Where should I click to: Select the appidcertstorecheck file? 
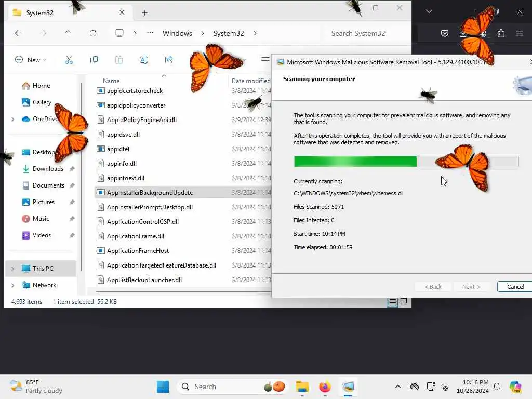(x=135, y=90)
